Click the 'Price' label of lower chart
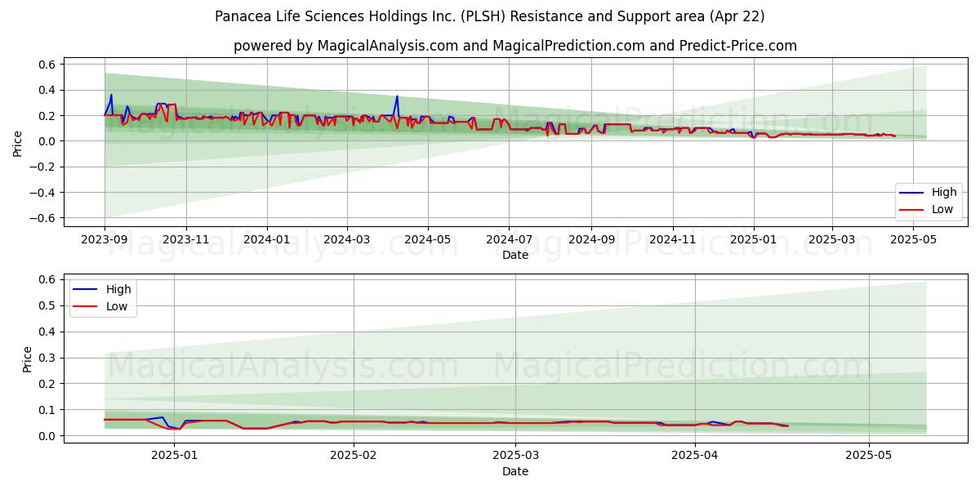The image size is (980, 490). (x=28, y=359)
